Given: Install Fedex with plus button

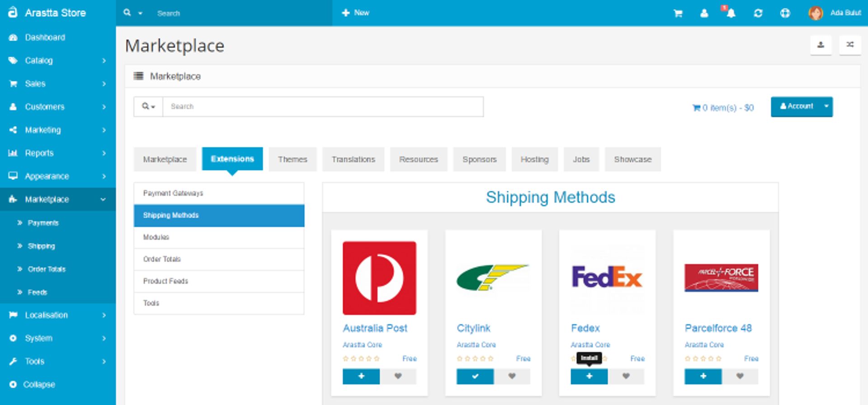Looking at the screenshot, I should pyautogui.click(x=589, y=376).
